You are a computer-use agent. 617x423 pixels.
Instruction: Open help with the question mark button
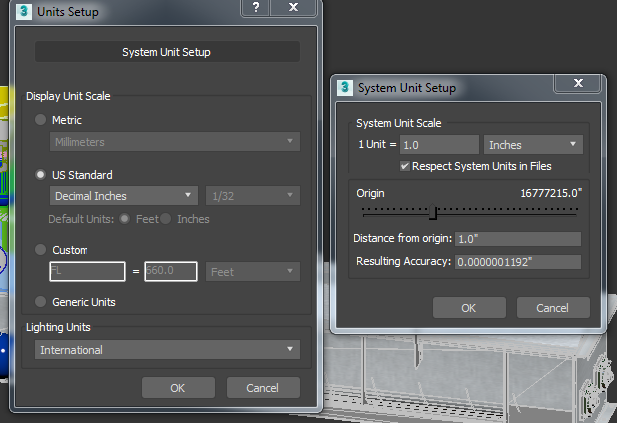[256, 7]
